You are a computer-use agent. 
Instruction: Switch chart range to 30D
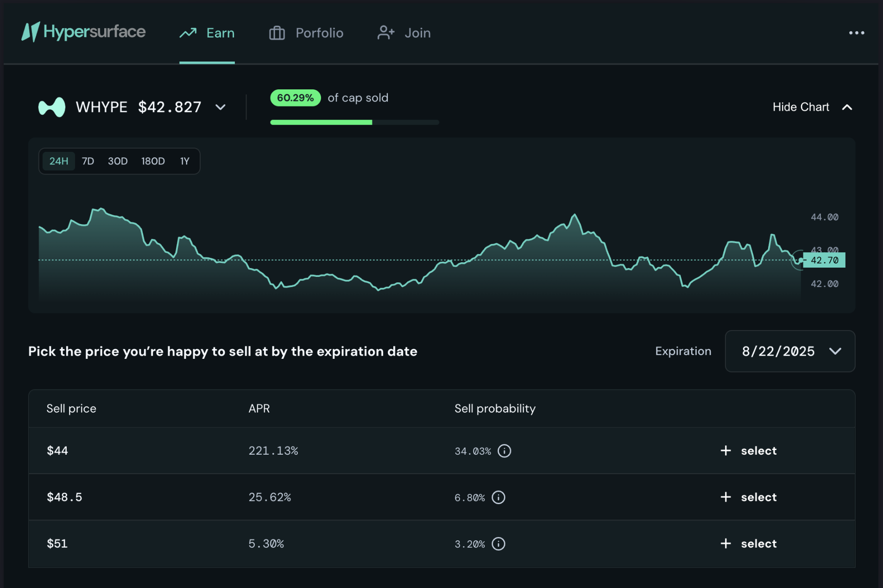coord(118,161)
